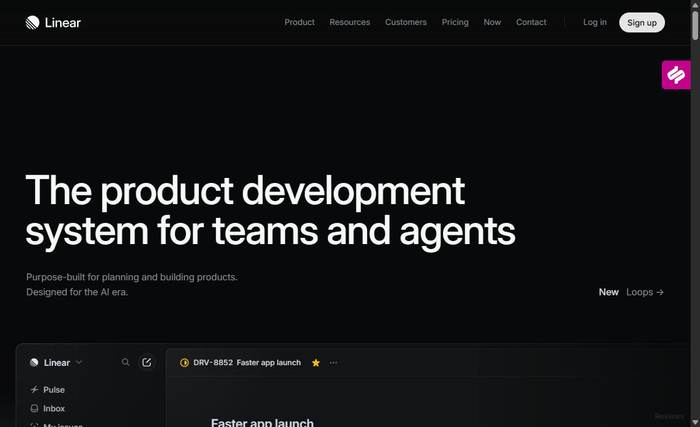
Task: Open the Contact page
Action: click(x=531, y=22)
